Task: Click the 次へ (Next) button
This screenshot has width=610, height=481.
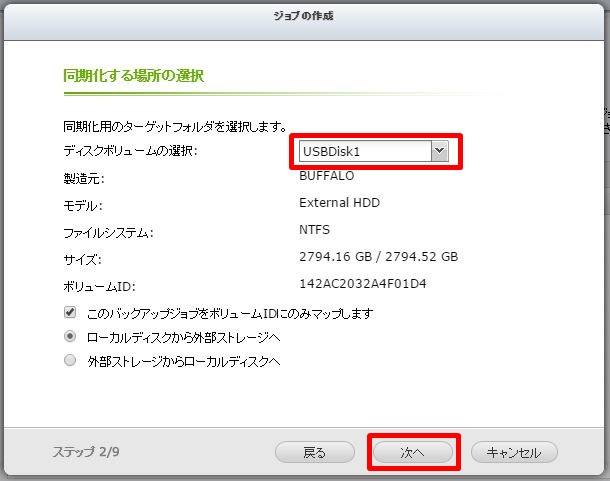Action: (413, 452)
